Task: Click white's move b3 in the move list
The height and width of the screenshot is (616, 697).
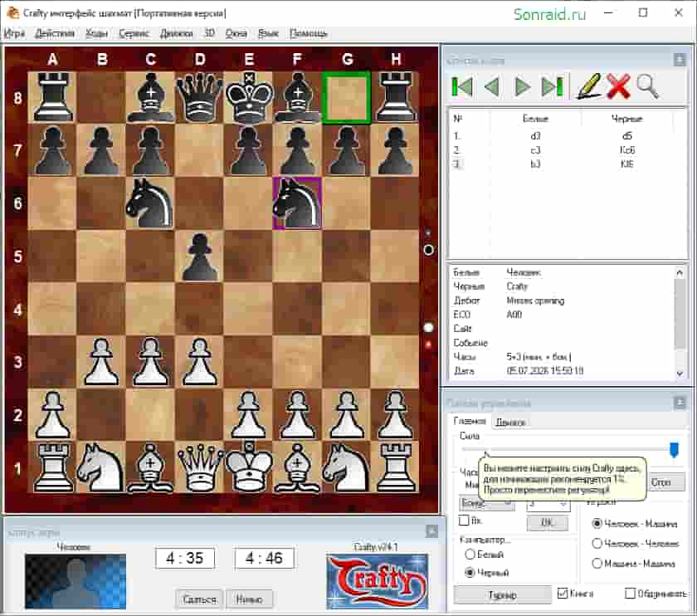Action: pyautogui.click(x=535, y=164)
